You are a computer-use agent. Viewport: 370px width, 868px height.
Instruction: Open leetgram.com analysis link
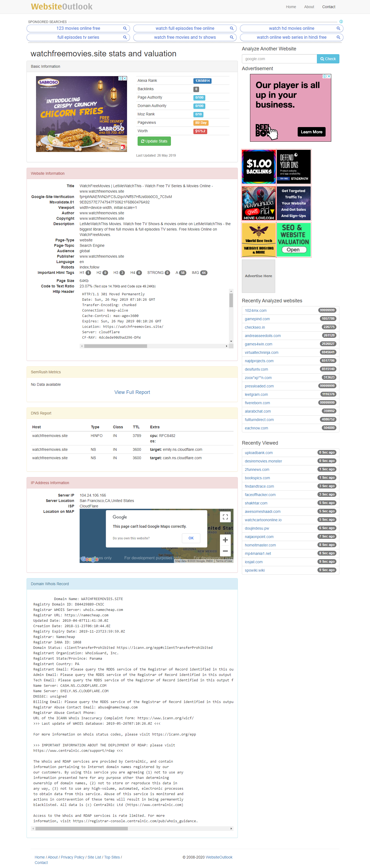[256, 394]
